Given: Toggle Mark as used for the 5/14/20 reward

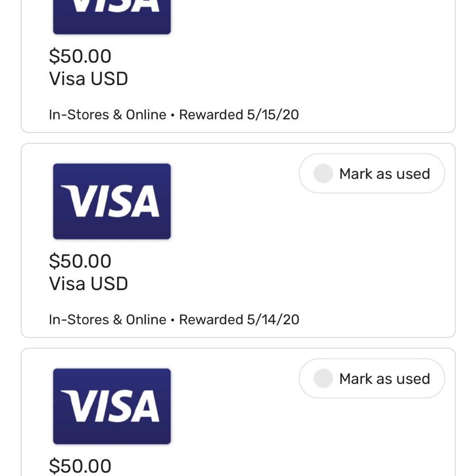Looking at the screenshot, I should 372,173.
